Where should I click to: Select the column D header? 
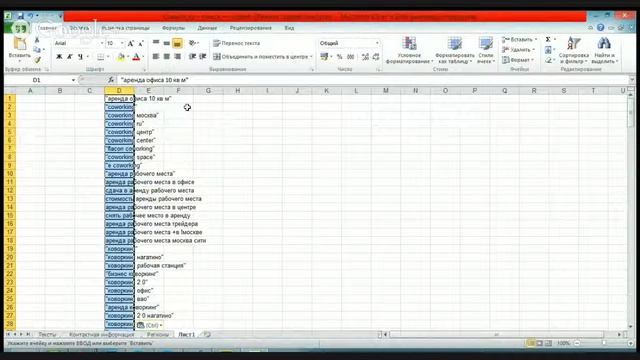coord(119,91)
